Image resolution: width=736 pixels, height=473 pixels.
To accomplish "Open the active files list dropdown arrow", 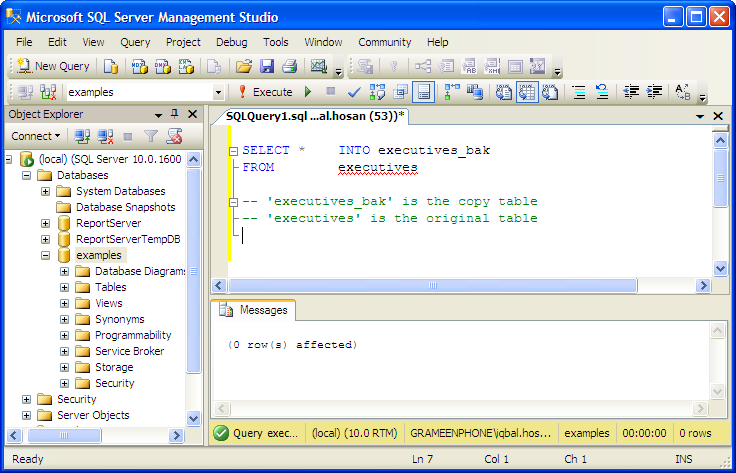I will pyautogui.click(x=700, y=116).
